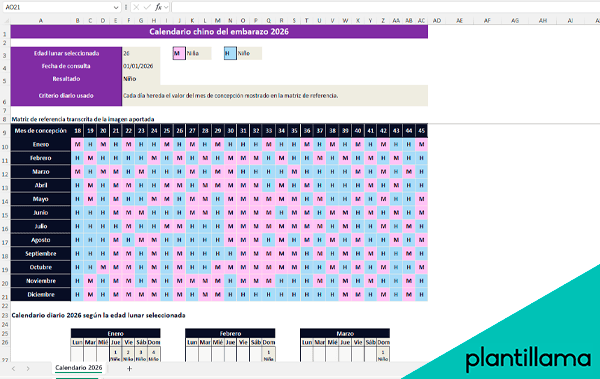Click the 'Enero' row label in matrix
The image size is (600, 379).
pyautogui.click(x=41, y=144)
